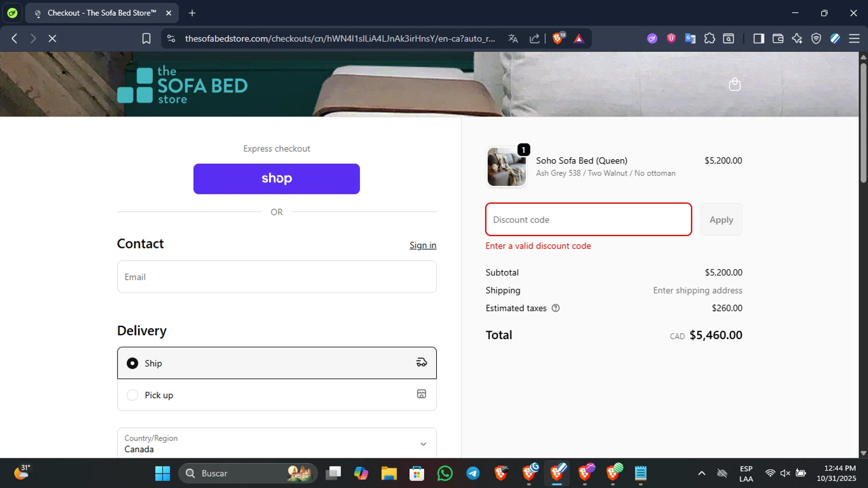The width and height of the screenshot is (868, 488).
Task: Click the Brave Rewards triangle icon
Action: tap(579, 38)
